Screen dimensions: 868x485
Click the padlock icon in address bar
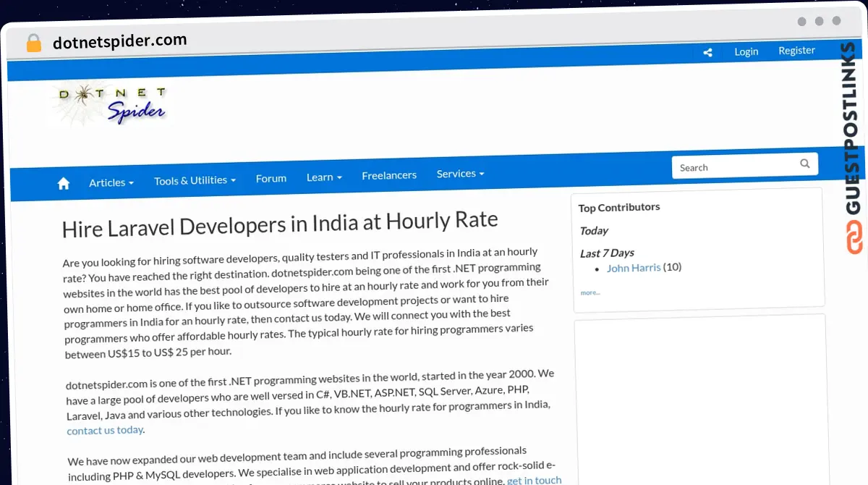[x=33, y=43]
